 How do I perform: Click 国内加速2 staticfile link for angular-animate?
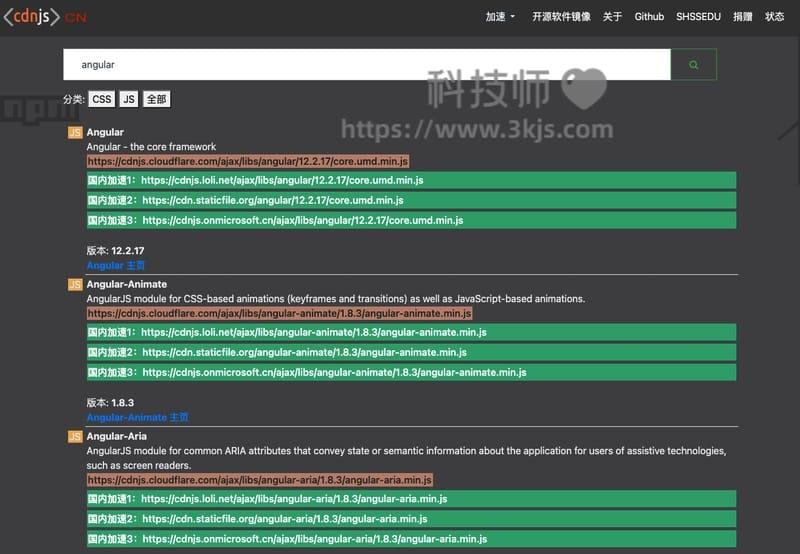coord(411,352)
